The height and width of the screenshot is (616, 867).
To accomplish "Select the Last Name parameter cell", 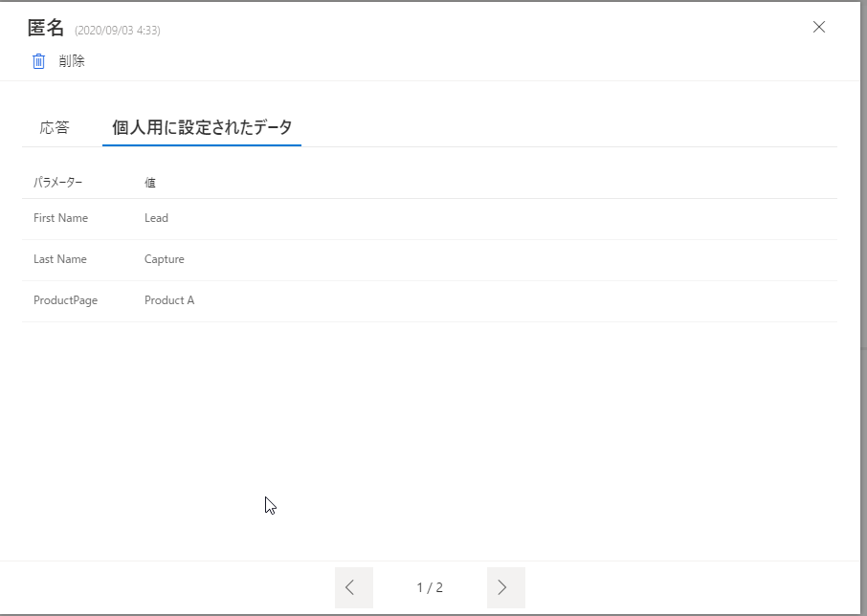I will 59,259.
